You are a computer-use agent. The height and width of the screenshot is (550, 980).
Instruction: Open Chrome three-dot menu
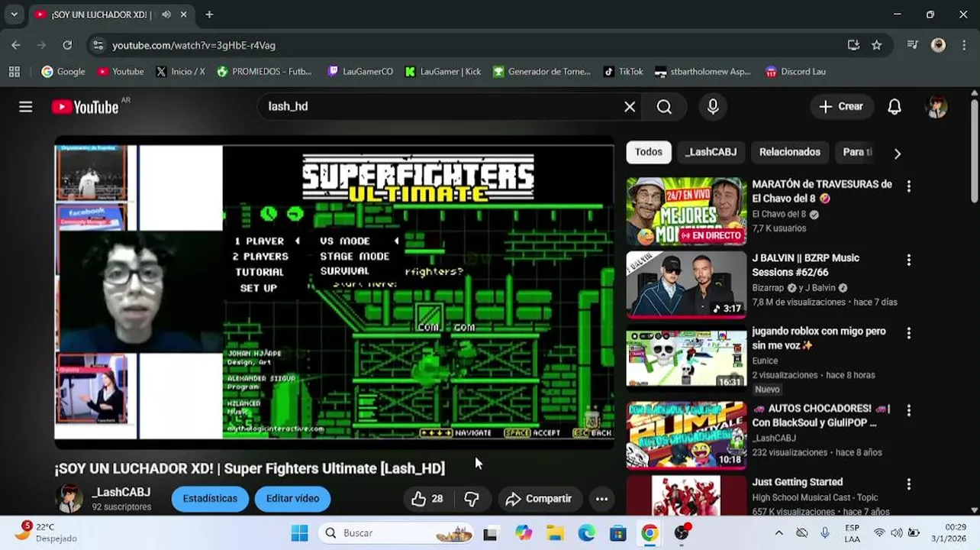963,45
